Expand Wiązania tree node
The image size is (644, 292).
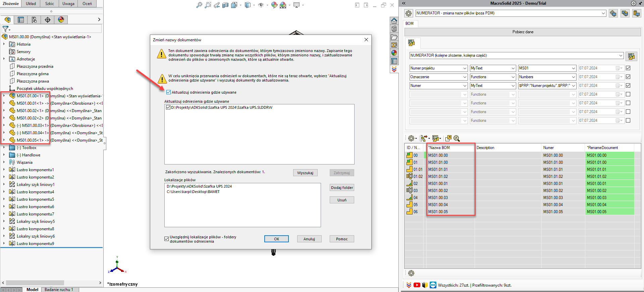pyautogui.click(x=4, y=162)
